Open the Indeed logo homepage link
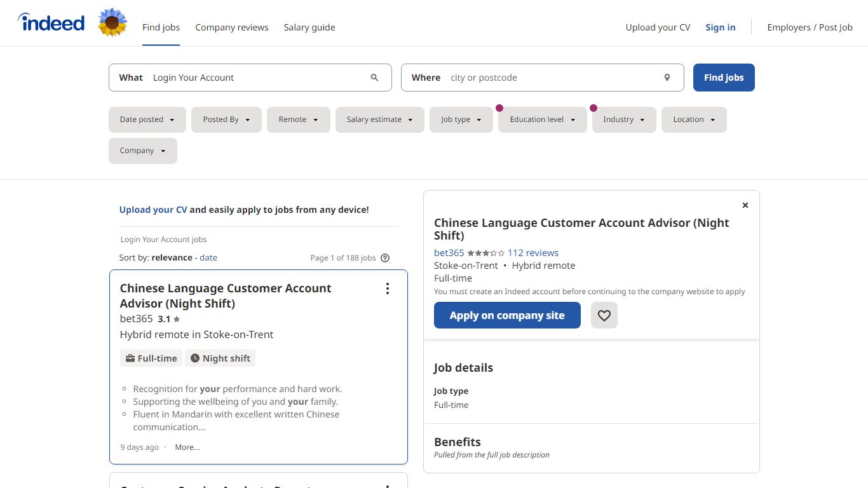Image resolution: width=868 pixels, height=488 pixels. (51, 23)
